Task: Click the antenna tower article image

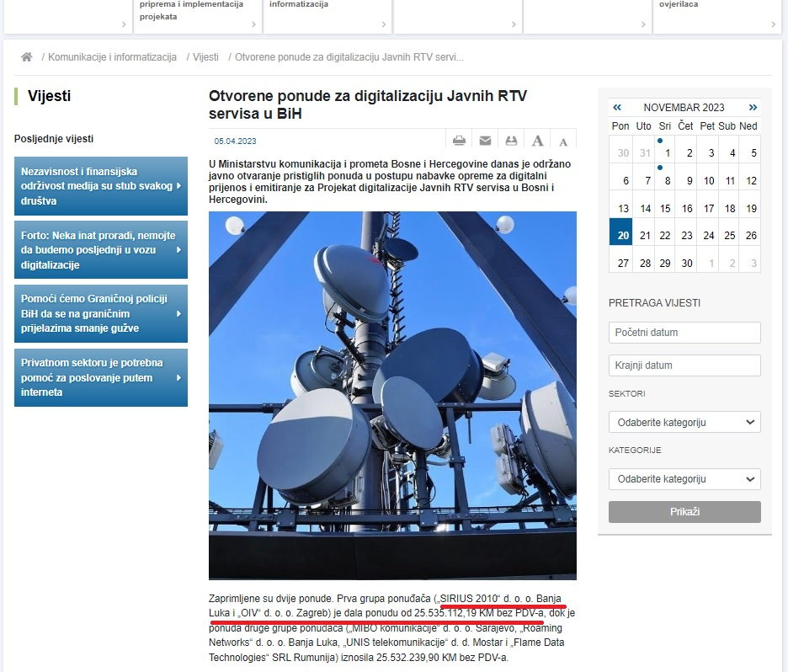Action: (x=392, y=395)
